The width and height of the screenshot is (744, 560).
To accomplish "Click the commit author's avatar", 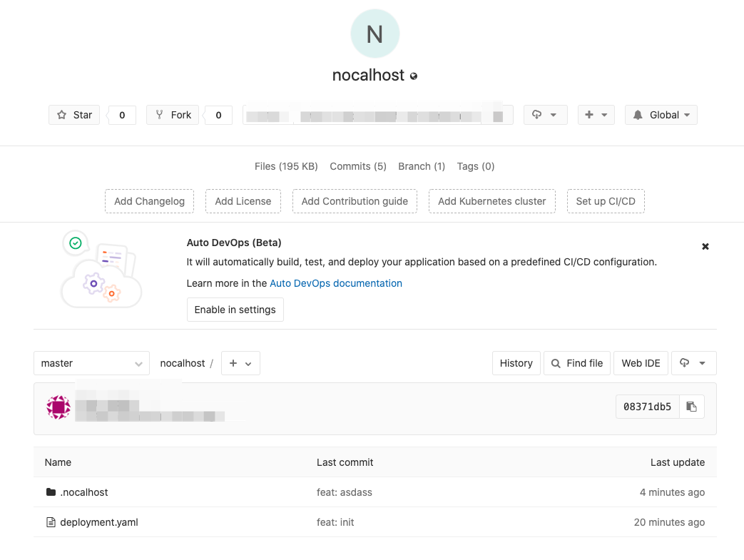I will (x=58, y=407).
